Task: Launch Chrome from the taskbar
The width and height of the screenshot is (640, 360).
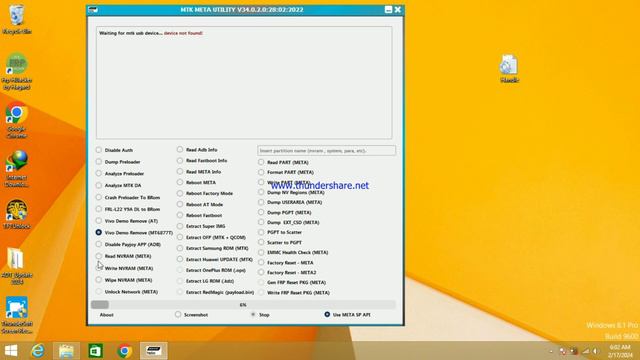Action: [124, 351]
